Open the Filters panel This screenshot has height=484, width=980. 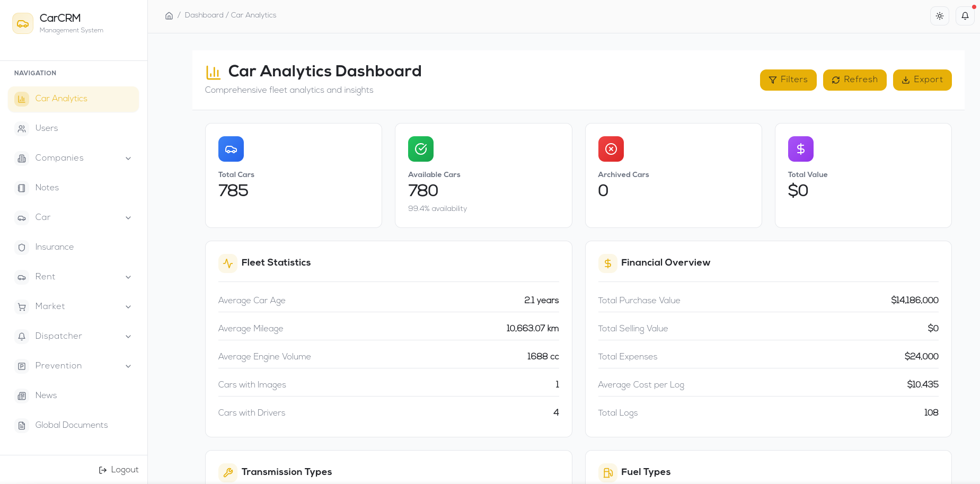[x=788, y=80]
